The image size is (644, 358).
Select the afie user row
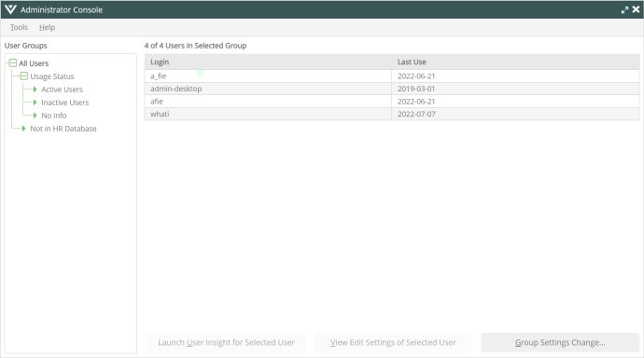coord(392,102)
